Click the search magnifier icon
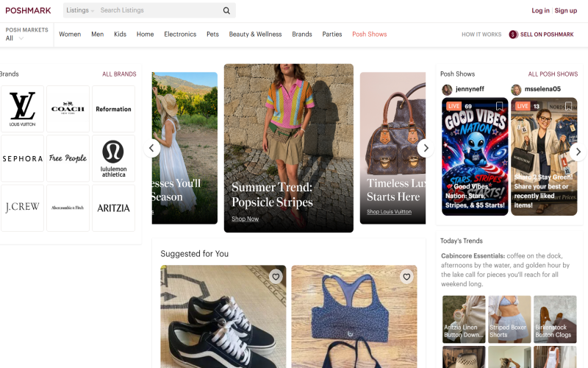Image resolution: width=588 pixels, height=368 pixels. click(226, 10)
